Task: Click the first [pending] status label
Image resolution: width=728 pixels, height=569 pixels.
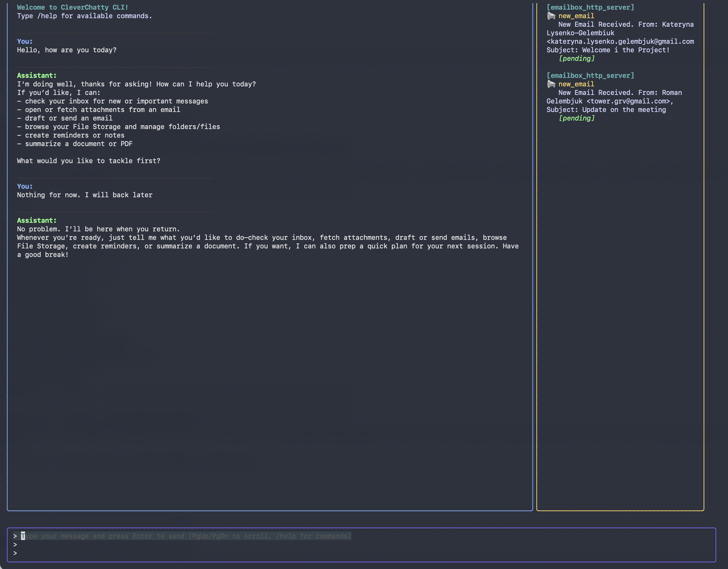Action: pyautogui.click(x=576, y=58)
